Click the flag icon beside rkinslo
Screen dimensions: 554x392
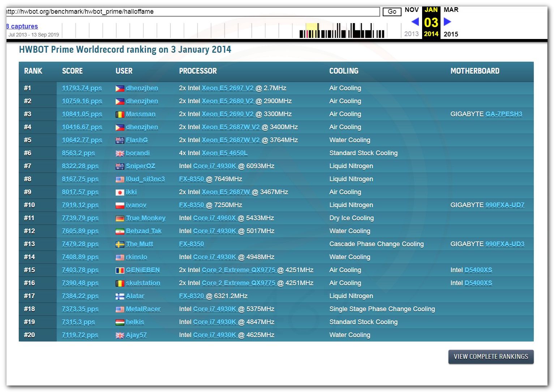[x=120, y=257]
